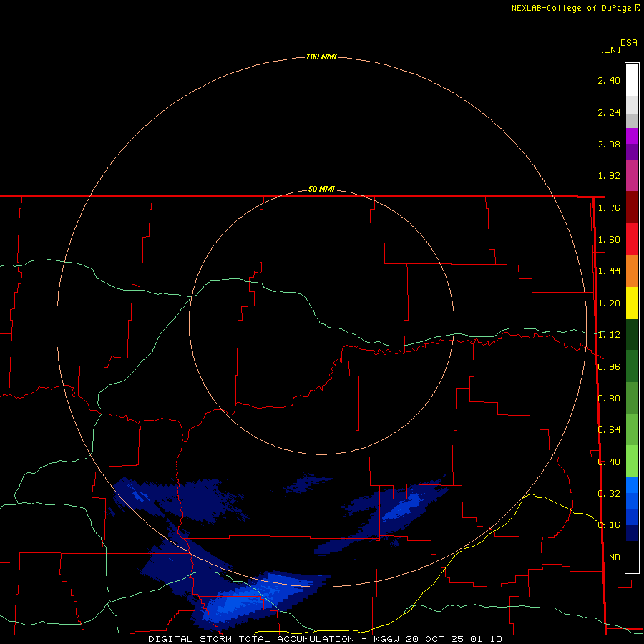Click the KGGW 20 OCT 25 01:10 timestamp
This screenshot has height=644, width=644.
click(438, 639)
